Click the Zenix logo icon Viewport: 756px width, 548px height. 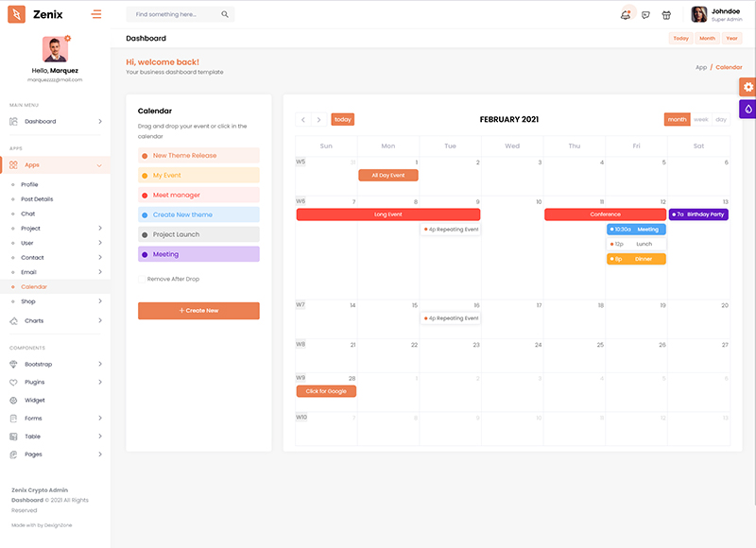pos(17,14)
